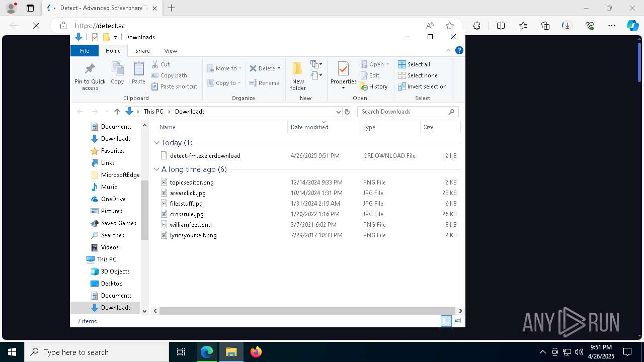Click the Paste ribbon icon
Image resolution: width=644 pixels, height=362 pixels.
click(x=138, y=73)
